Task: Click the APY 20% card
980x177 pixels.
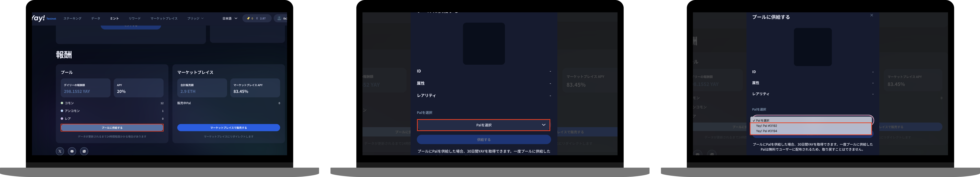Action: click(x=139, y=88)
